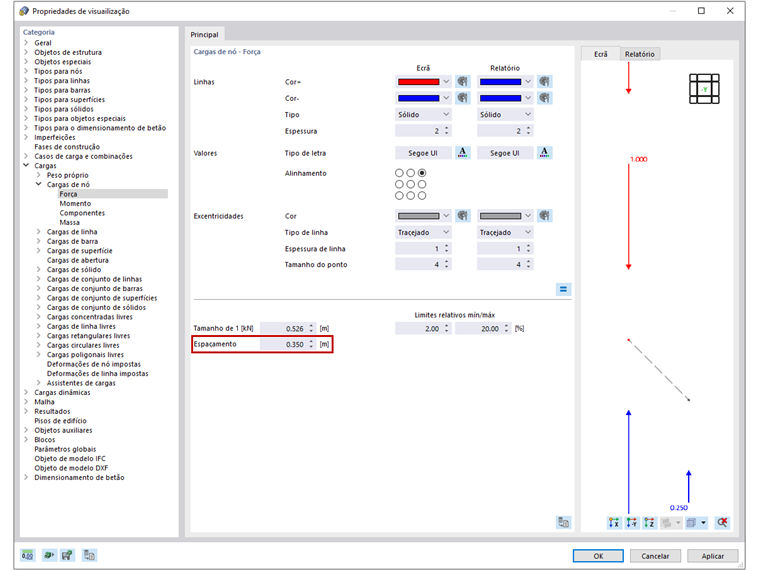Click the Ecrã Espessura stepper field
760x570 pixels.
coord(423,131)
